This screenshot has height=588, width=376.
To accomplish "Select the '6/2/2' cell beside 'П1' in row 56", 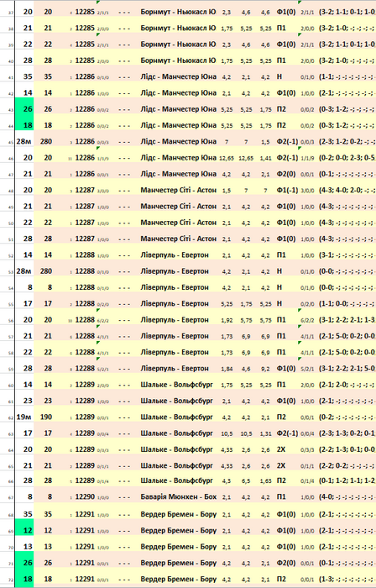I will 307,321.
